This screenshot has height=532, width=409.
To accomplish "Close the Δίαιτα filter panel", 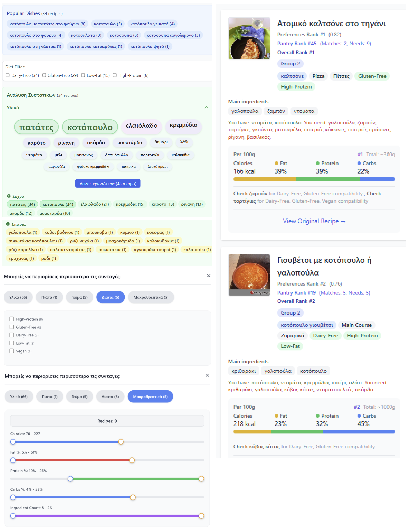I will tap(209, 276).
